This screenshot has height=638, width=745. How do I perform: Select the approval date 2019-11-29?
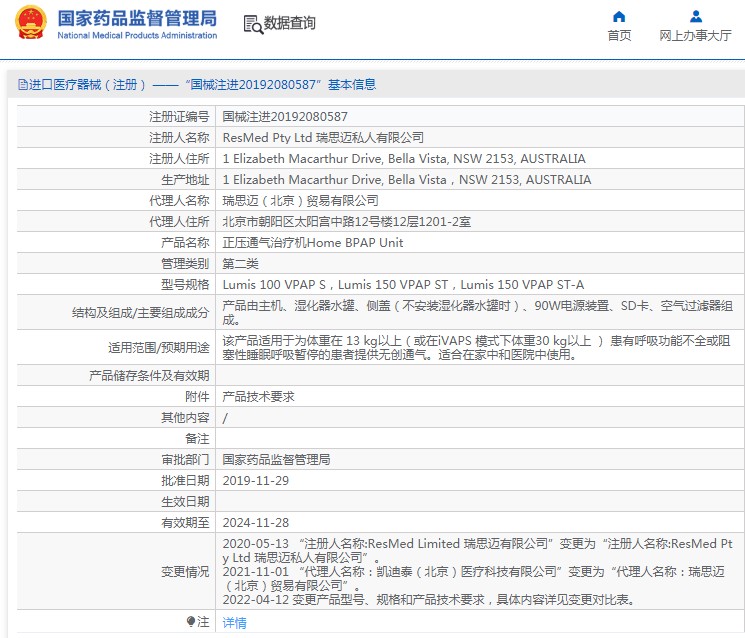click(256, 480)
